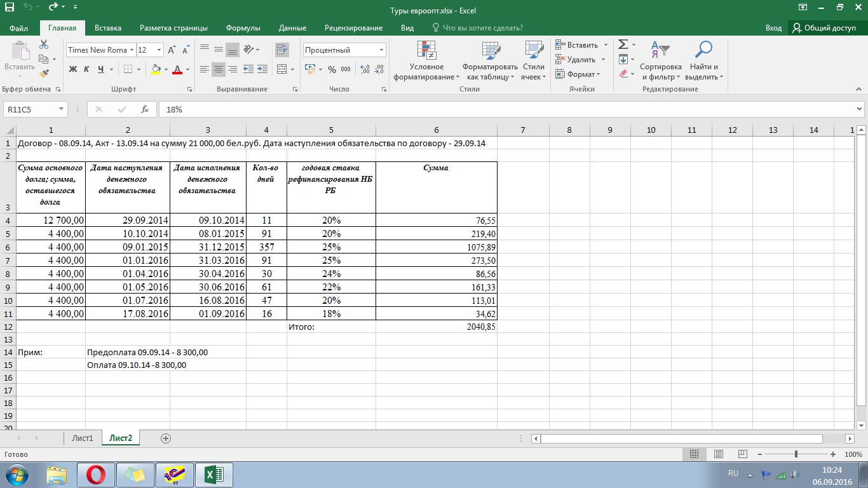This screenshot has width=868, height=488.
Task: Align text left horizontally
Action: click(204, 69)
